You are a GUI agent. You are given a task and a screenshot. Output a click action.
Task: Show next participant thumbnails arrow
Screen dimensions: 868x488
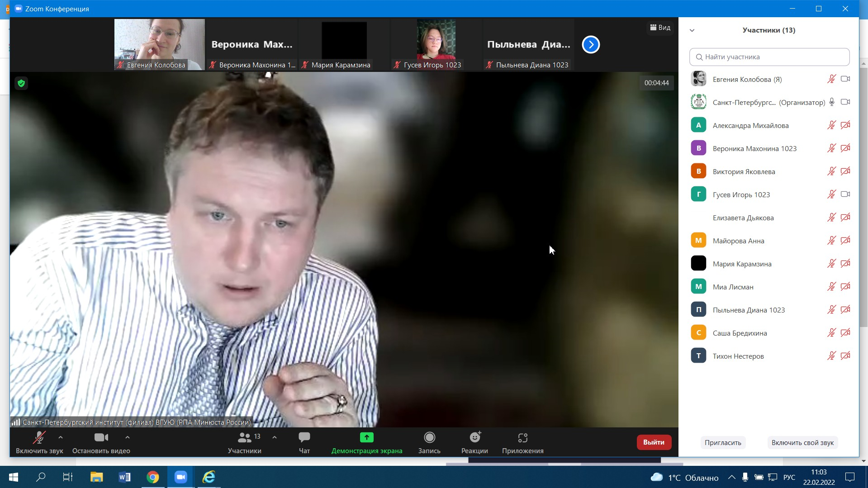click(591, 45)
